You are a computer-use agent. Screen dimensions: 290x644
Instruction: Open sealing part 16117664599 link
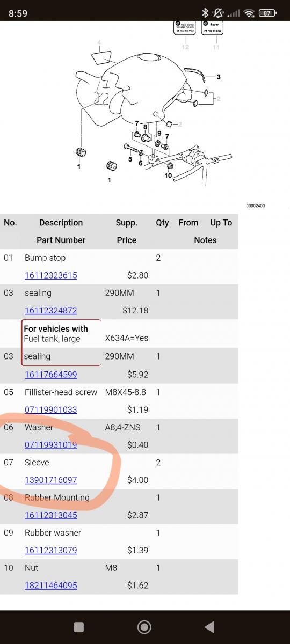point(51,375)
